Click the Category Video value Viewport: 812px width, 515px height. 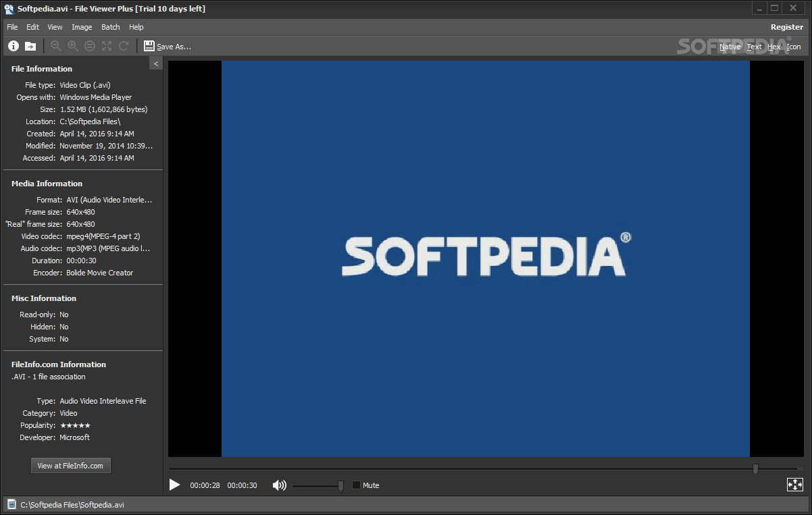click(68, 413)
